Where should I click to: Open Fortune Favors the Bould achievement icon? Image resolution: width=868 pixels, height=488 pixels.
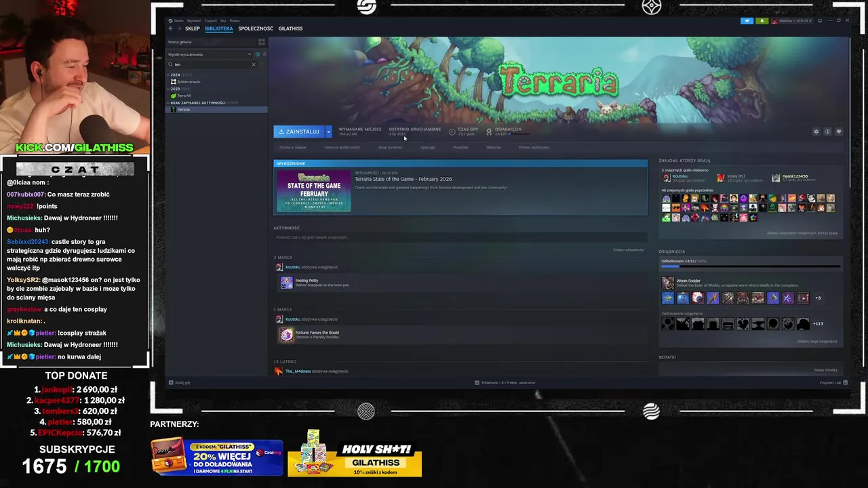(286, 335)
